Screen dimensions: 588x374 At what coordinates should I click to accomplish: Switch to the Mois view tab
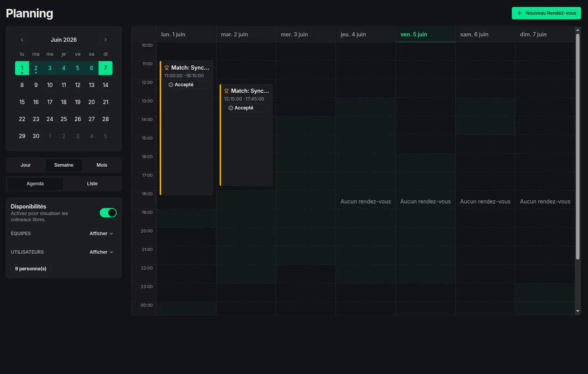coord(102,165)
